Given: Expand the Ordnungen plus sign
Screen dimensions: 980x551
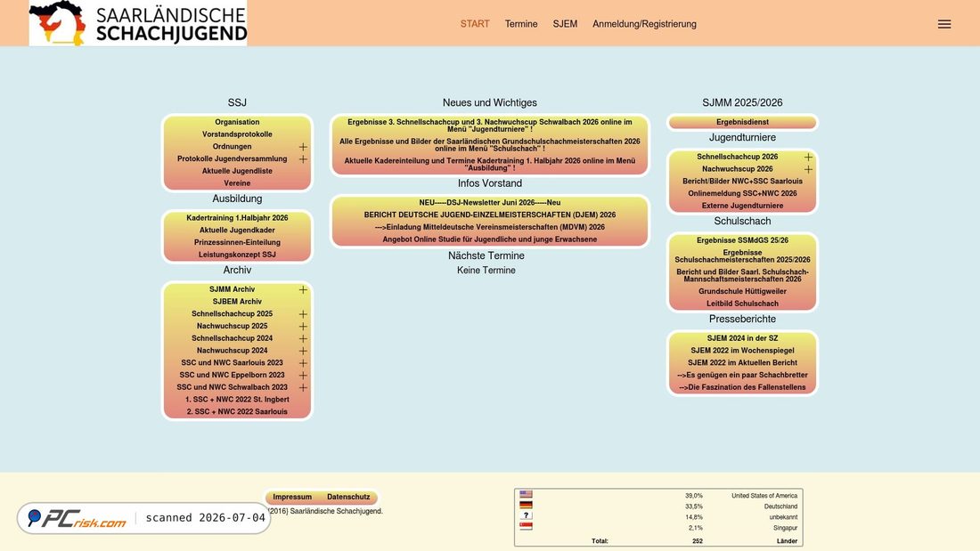Looking at the screenshot, I should 303,147.
